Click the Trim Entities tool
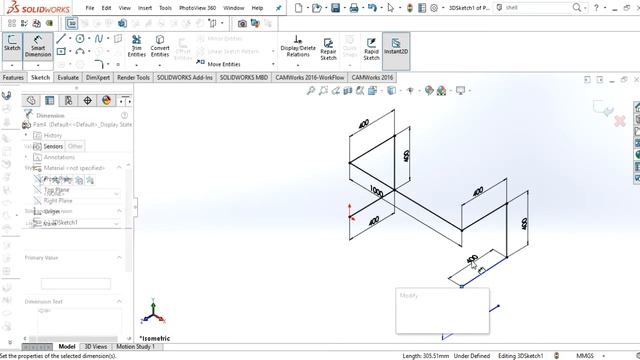Image resolution: width=640 pixels, height=360 pixels. (136, 46)
